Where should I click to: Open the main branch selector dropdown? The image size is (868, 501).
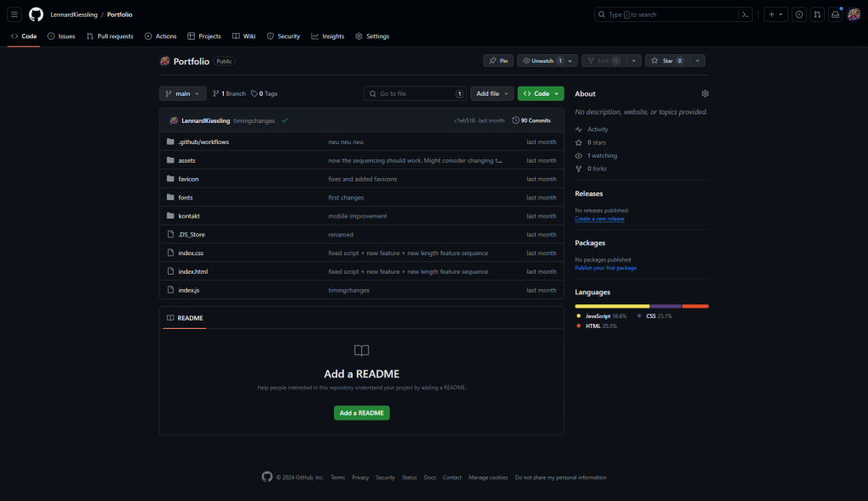[x=183, y=93]
